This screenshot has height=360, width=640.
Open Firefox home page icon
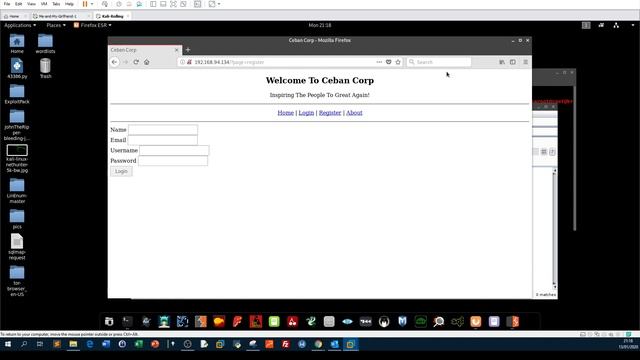pos(147,62)
